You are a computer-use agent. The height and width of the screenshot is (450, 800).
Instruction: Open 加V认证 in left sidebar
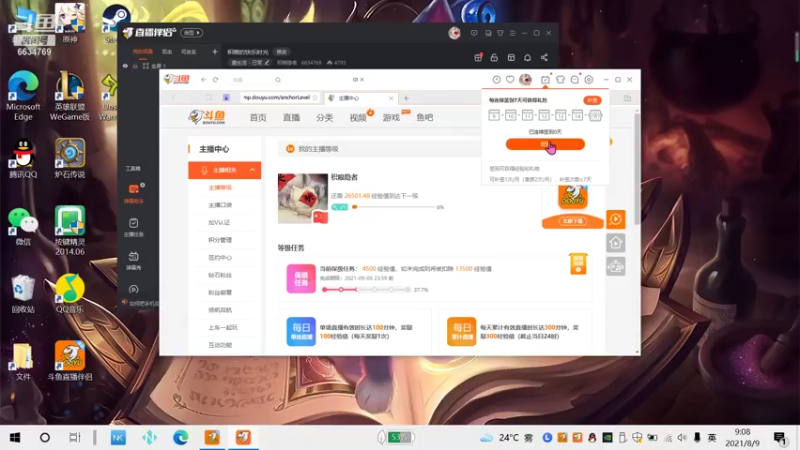(220, 222)
